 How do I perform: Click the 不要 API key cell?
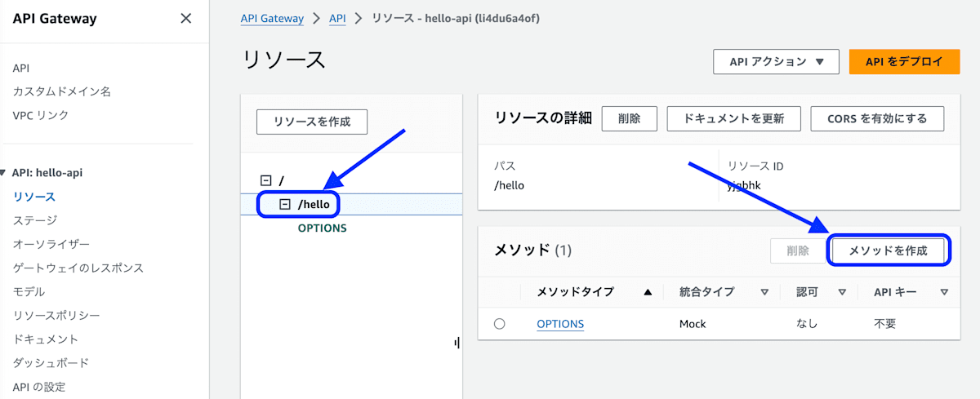pos(885,324)
